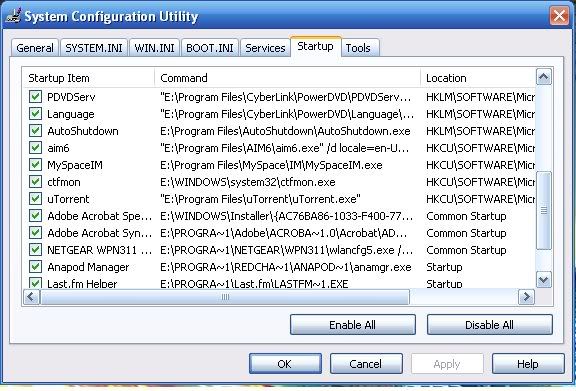Click the LASTFM~1.EXE command path
Viewport: 576px width, 391px height.
pyautogui.click(x=254, y=284)
